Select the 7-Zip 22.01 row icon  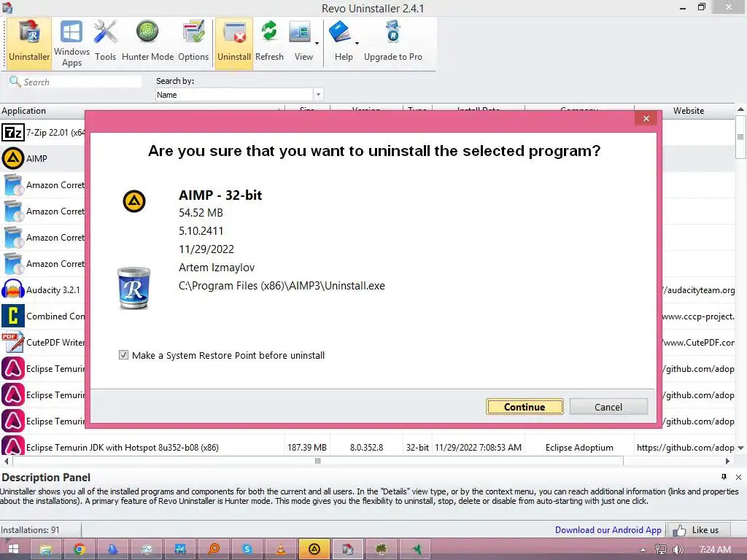click(13, 132)
